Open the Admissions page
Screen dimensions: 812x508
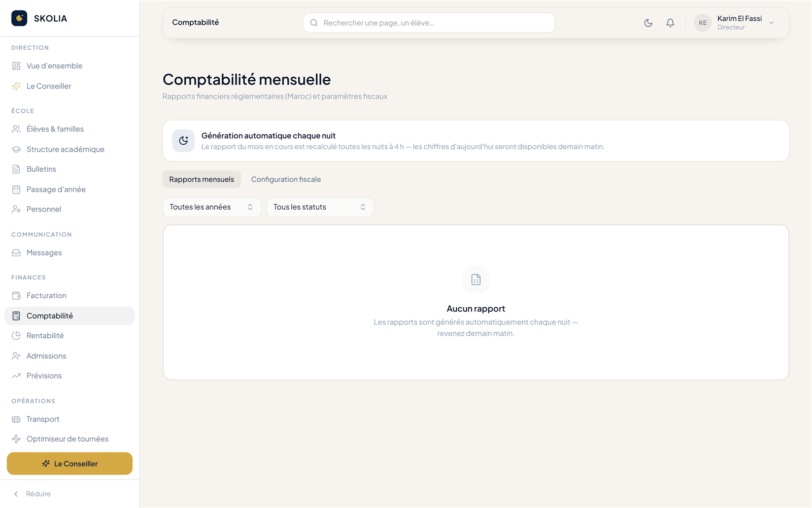coord(70,356)
